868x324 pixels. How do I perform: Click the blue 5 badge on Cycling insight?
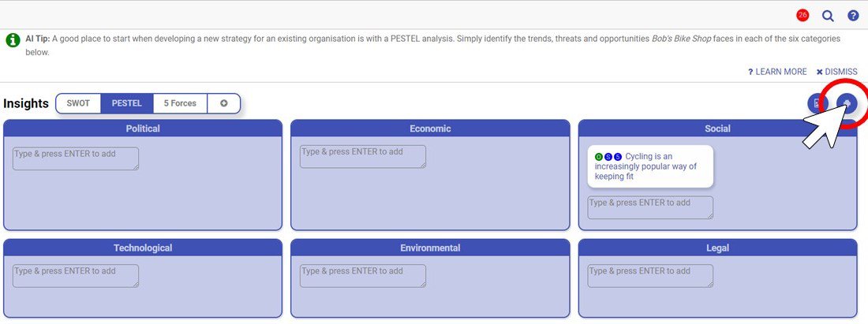[x=618, y=157]
